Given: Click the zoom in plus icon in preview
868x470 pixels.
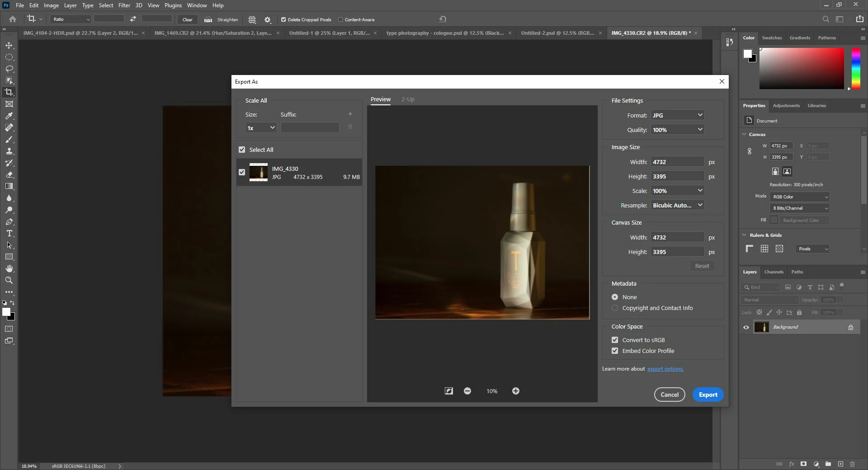Looking at the screenshot, I should [x=515, y=391].
